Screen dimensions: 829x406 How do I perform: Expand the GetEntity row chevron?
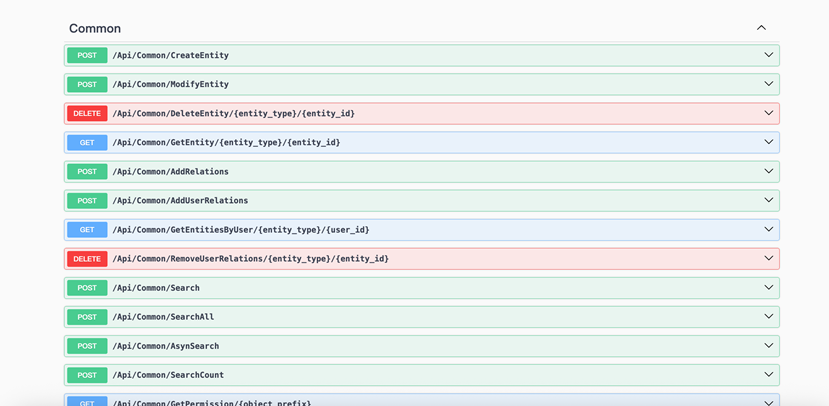[x=769, y=142]
